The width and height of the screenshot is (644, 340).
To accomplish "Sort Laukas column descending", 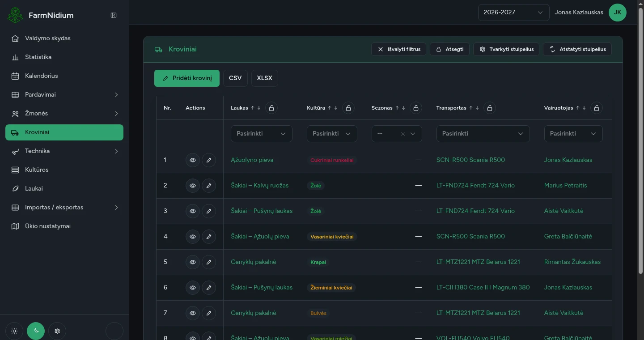I will (x=259, y=108).
